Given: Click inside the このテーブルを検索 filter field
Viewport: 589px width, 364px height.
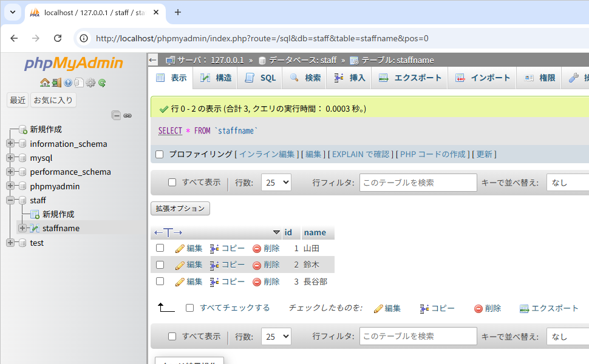Looking at the screenshot, I should [x=418, y=182].
